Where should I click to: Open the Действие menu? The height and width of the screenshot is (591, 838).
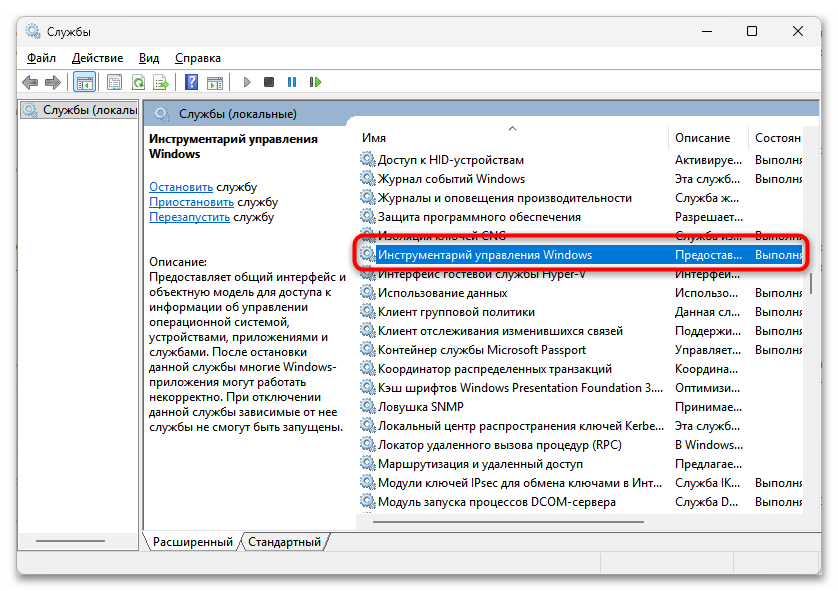(97, 58)
